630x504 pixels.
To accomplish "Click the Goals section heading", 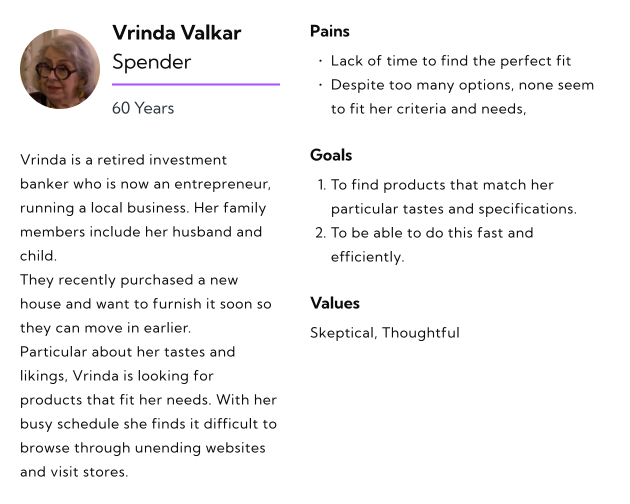I will tap(331, 155).
